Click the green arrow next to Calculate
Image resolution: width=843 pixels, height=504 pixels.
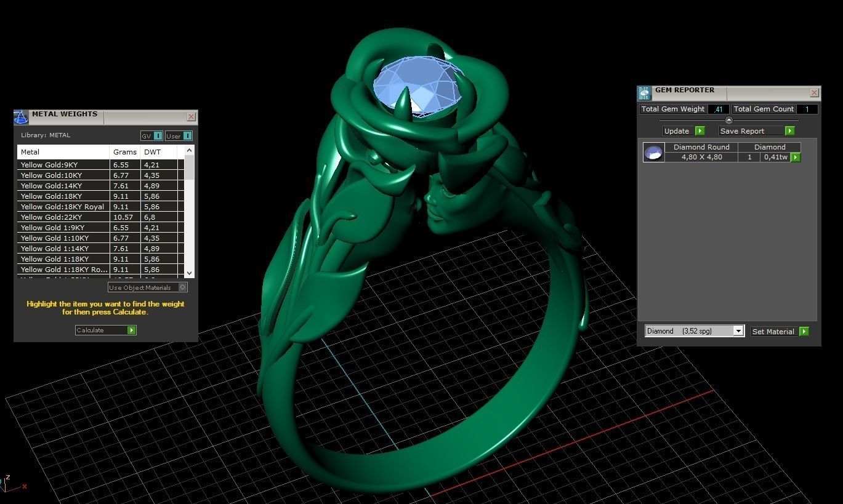(131, 330)
